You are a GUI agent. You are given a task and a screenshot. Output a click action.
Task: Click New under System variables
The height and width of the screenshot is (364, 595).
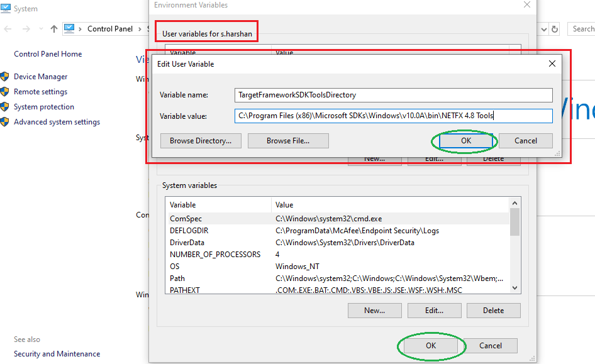(374, 310)
